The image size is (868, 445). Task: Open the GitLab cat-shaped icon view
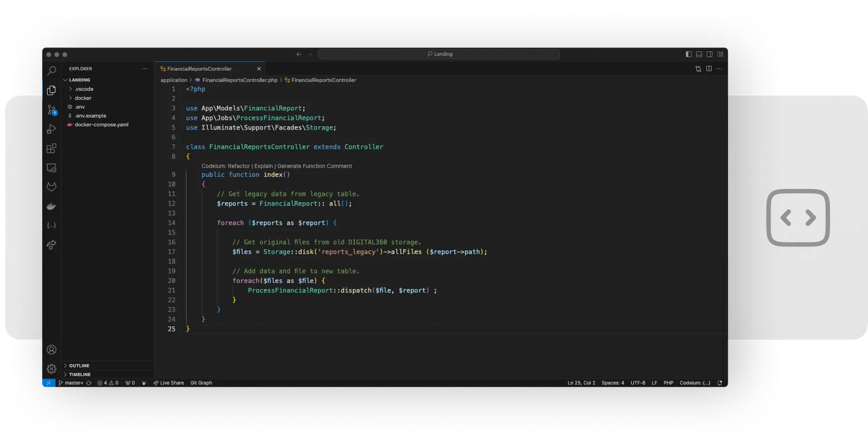52,187
